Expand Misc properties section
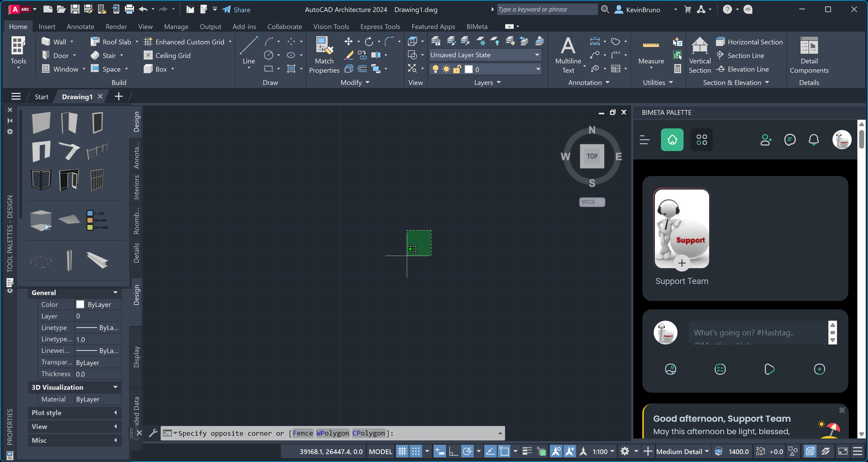 [115, 440]
